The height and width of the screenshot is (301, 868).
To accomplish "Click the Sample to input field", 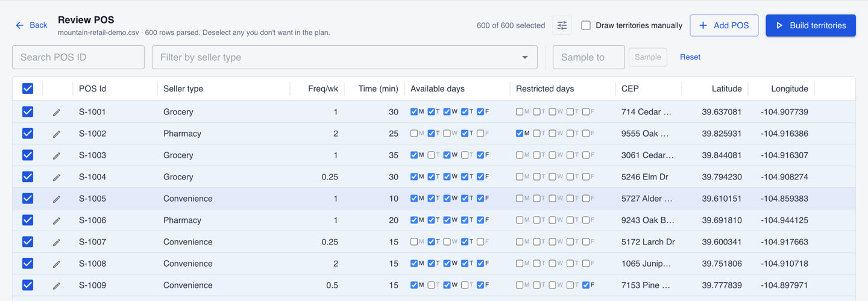I will click(x=589, y=57).
